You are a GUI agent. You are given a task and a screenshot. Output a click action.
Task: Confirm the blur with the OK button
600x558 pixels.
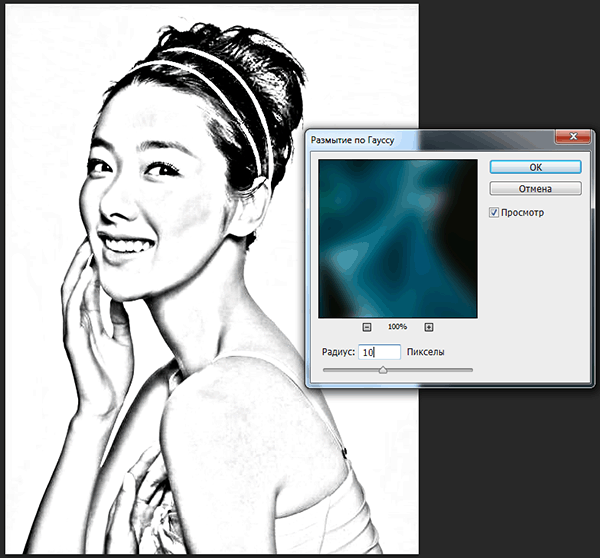(535, 167)
